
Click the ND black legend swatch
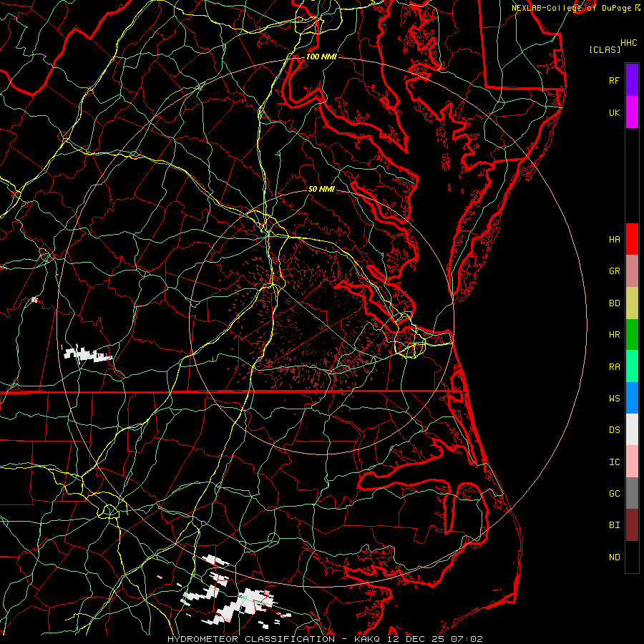coord(632,557)
